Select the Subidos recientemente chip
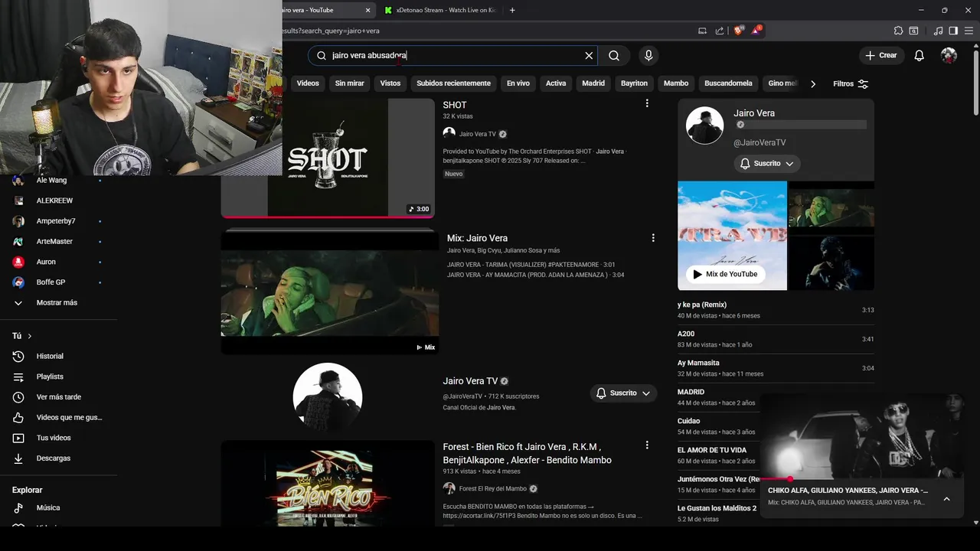980x551 pixels. [x=453, y=83]
